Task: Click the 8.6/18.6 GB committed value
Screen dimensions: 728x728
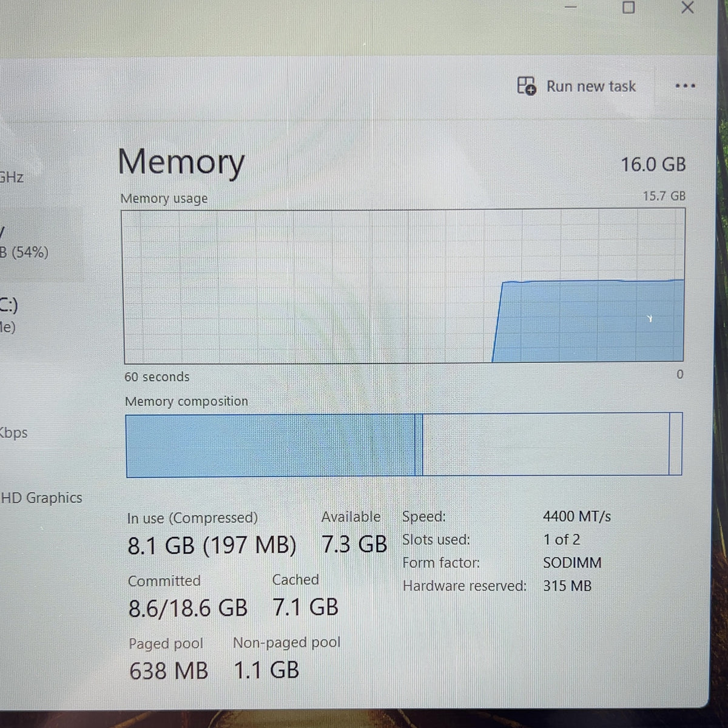Action: coord(188,607)
